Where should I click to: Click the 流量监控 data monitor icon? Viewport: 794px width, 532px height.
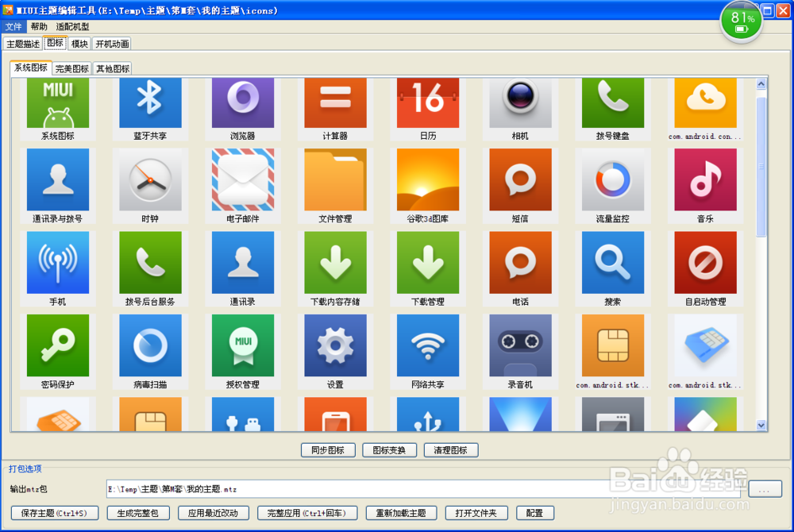[613, 179]
